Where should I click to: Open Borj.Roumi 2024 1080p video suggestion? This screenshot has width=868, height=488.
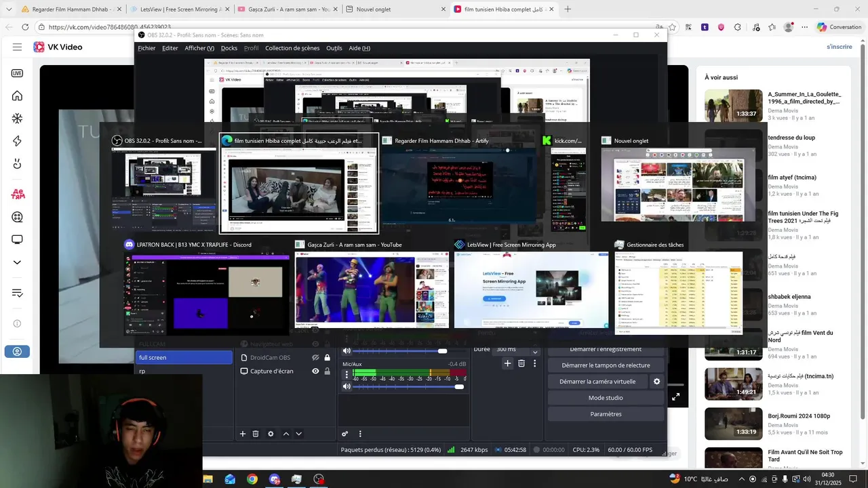[774, 424]
